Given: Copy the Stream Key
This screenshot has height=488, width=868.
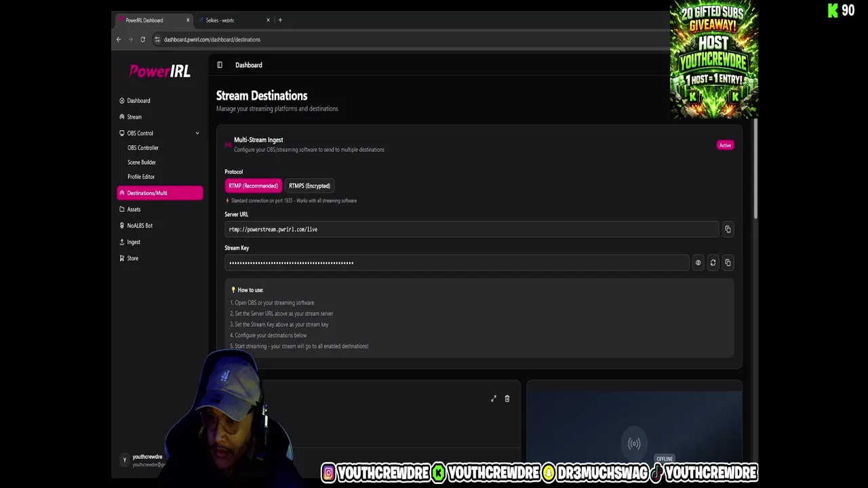Looking at the screenshot, I should tap(728, 263).
